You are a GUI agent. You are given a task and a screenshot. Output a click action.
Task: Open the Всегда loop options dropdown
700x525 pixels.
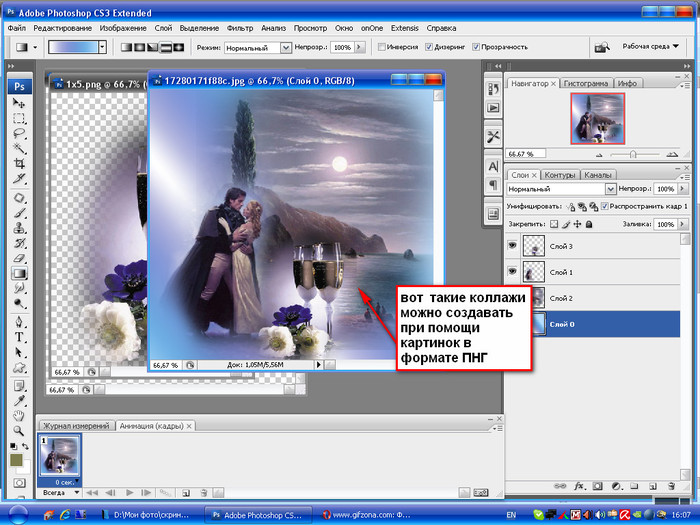(x=61, y=493)
